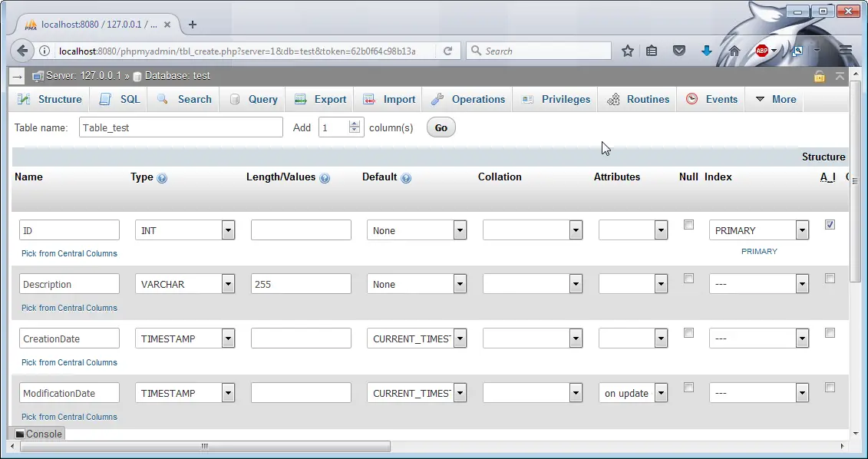Click the browser back arrow button
868x459 pixels.
click(22, 51)
